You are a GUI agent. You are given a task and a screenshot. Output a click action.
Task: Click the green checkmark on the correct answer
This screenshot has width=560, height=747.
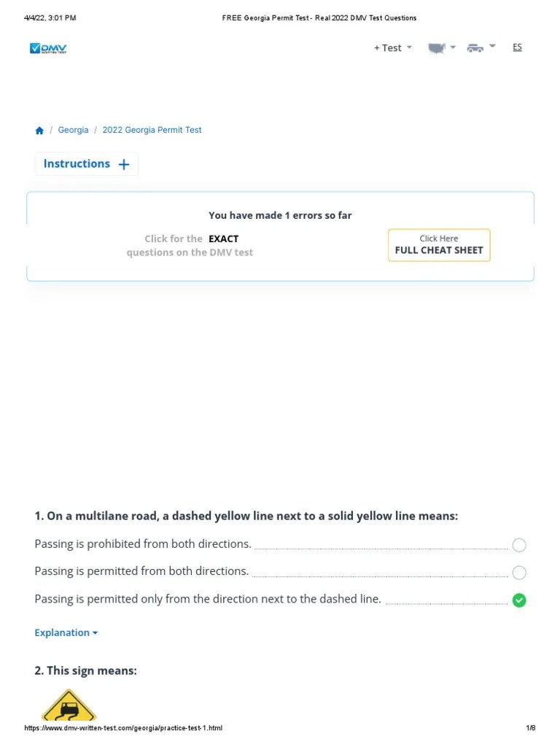click(x=519, y=600)
